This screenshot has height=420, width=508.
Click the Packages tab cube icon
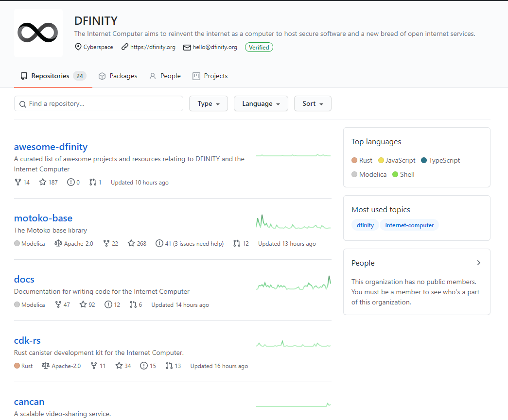[x=102, y=76]
